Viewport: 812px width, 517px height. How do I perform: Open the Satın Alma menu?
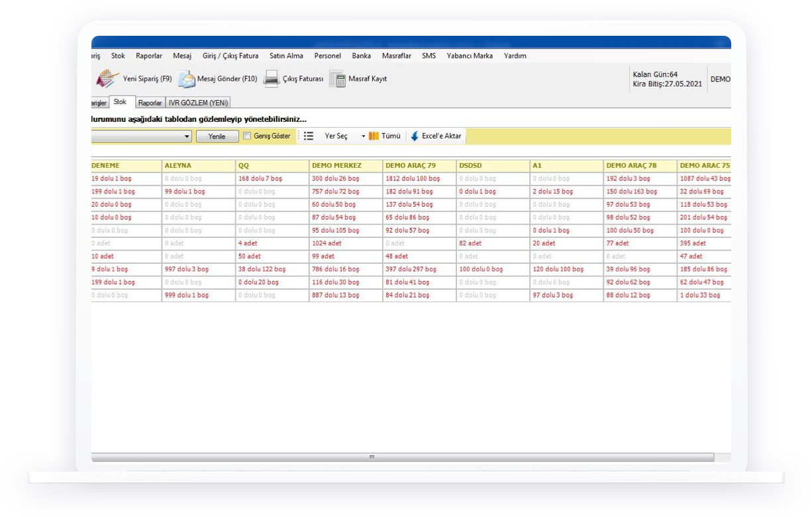tap(286, 56)
